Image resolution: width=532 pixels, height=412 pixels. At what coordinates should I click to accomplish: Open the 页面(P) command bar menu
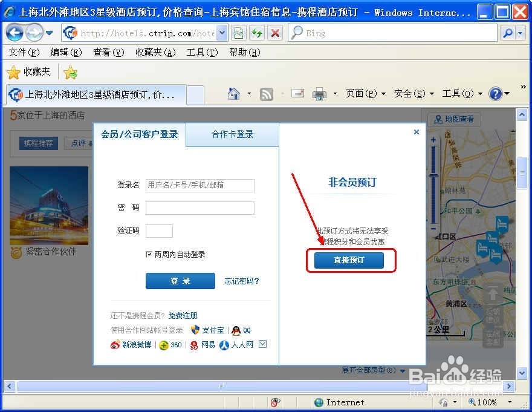tap(365, 93)
